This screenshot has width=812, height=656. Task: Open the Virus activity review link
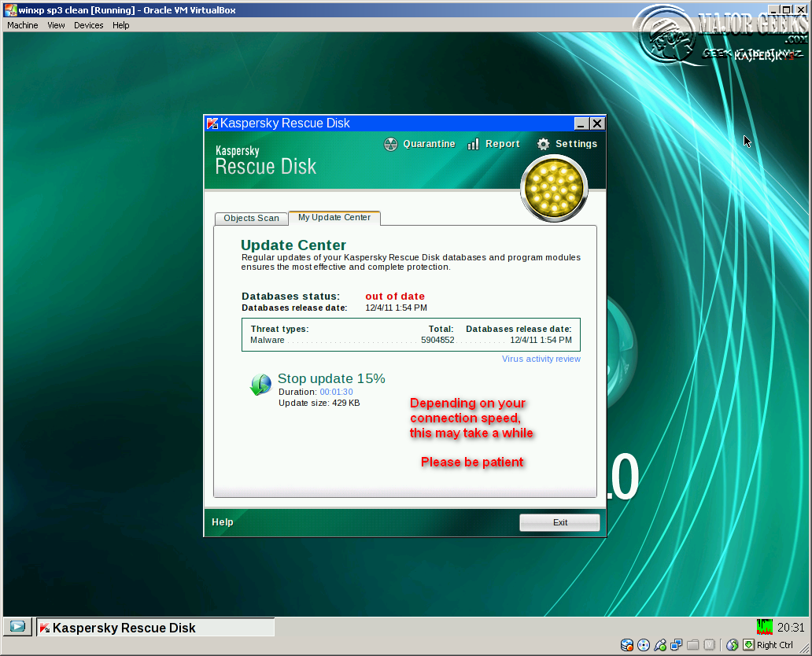(x=541, y=359)
